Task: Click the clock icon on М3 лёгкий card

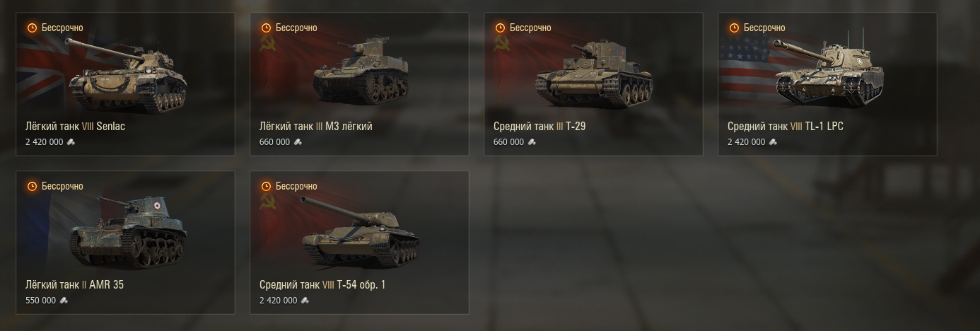Action: tap(266, 28)
